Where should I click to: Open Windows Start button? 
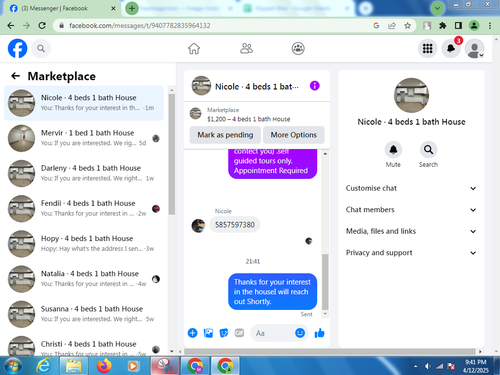point(13,366)
